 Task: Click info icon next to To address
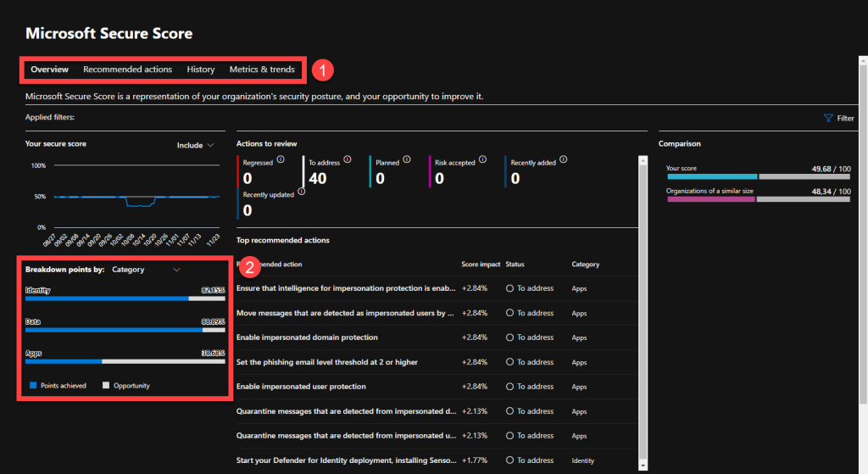[347, 159]
